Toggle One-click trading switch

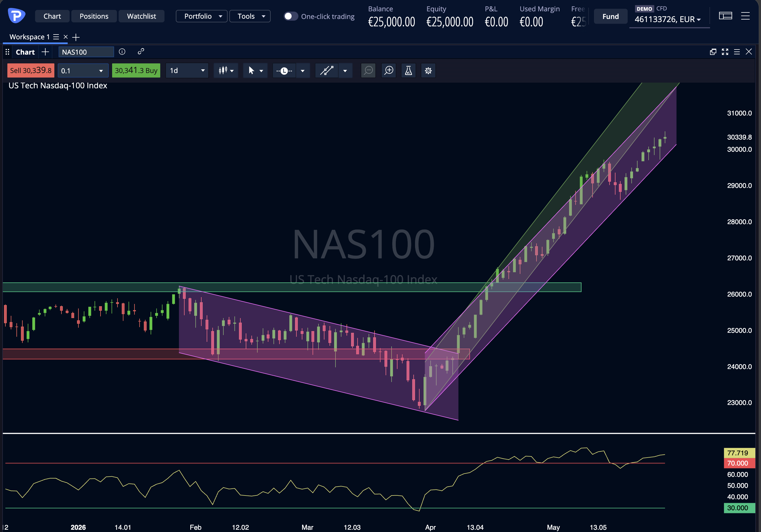coord(291,16)
